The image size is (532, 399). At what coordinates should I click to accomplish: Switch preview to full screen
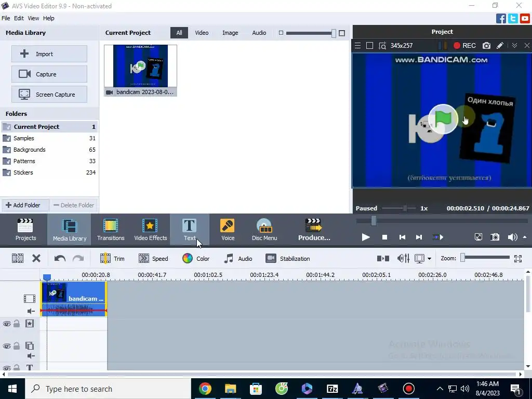click(478, 237)
